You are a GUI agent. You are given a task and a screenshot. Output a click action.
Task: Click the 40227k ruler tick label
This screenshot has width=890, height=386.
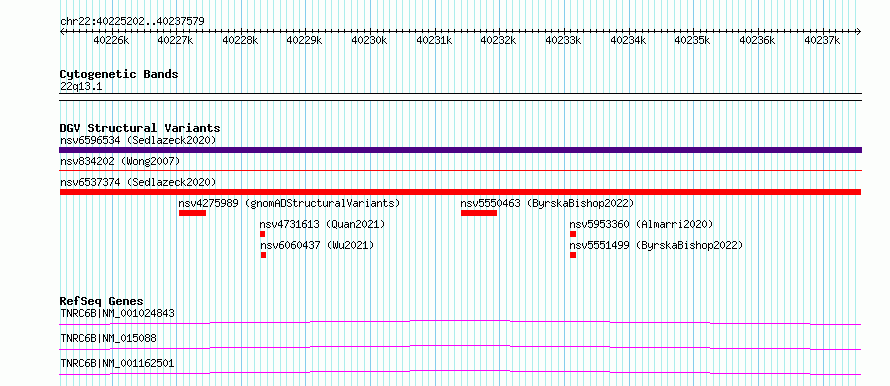point(175,40)
